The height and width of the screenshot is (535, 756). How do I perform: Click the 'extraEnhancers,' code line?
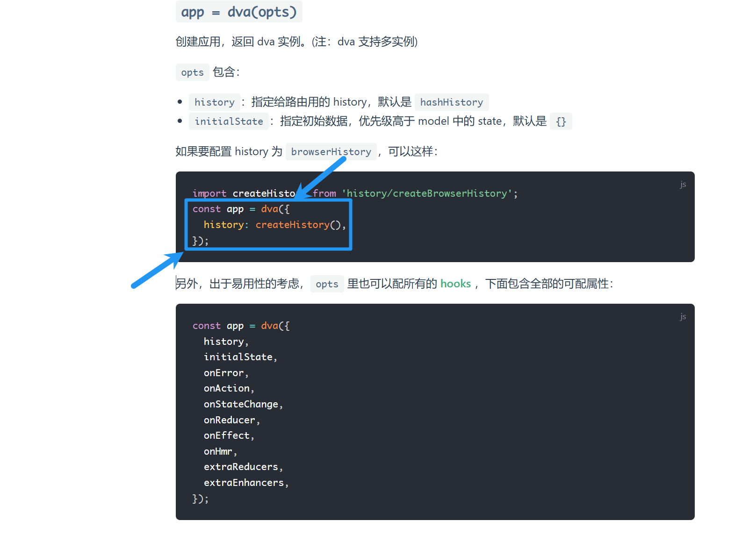(x=246, y=483)
